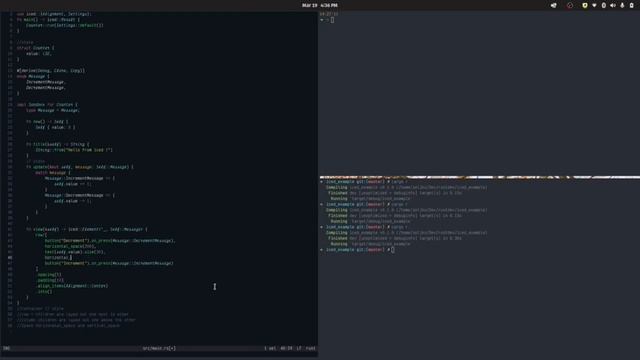
Task: Click the 46:24 cursor position in status line
Action: 286,348
